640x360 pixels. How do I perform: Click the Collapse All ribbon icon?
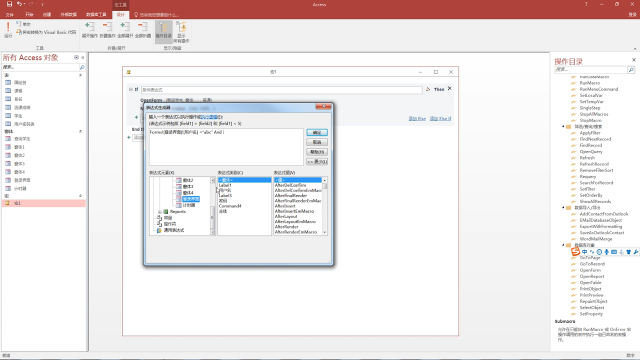[x=142, y=30]
